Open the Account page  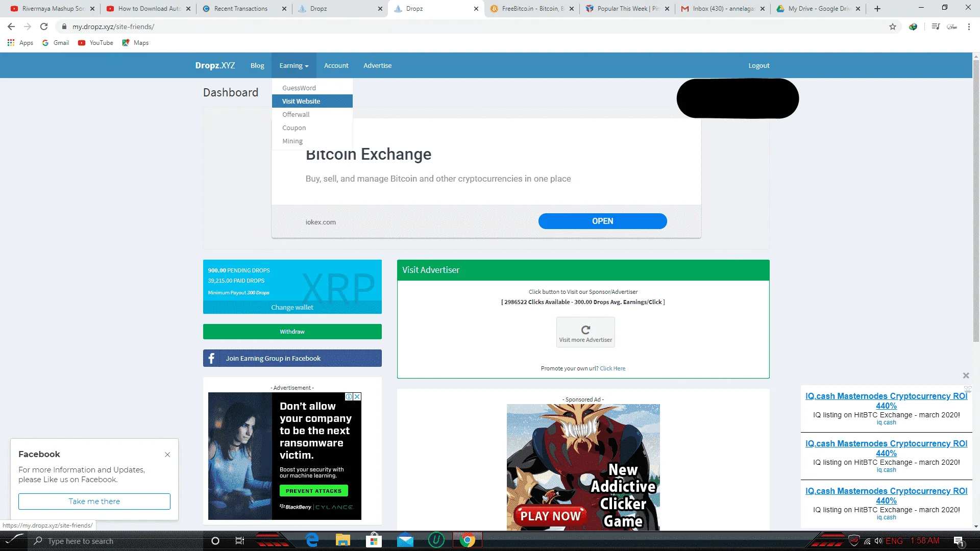click(336, 65)
